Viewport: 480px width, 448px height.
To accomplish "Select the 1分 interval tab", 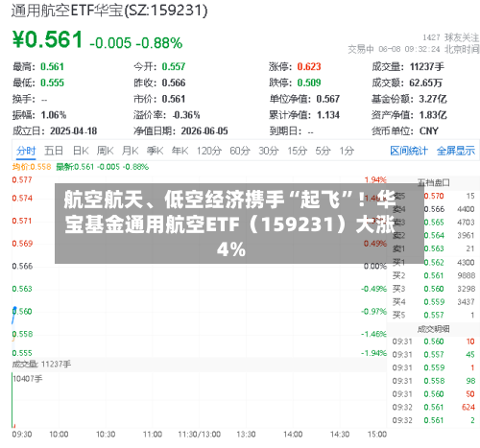I will pyautogui.click(x=347, y=151).
